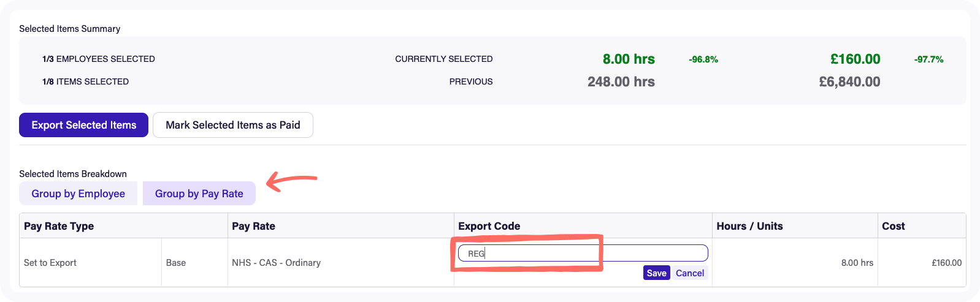Click the Pay Rate column header
This screenshot has height=302, width=980.
253,226
